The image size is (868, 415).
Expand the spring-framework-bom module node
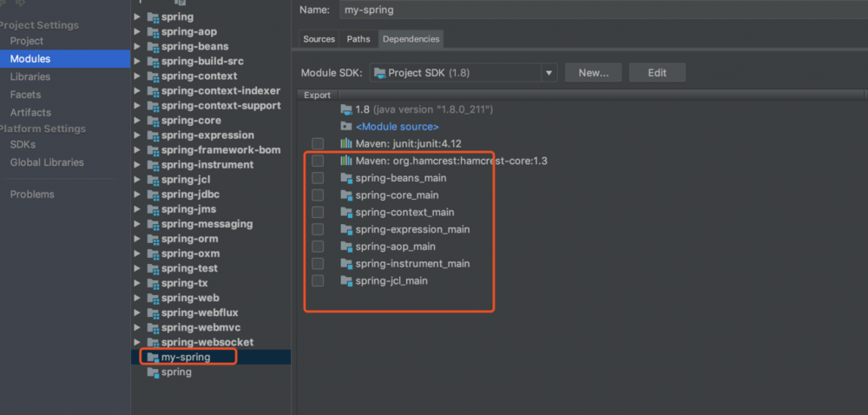click(137, 150)
